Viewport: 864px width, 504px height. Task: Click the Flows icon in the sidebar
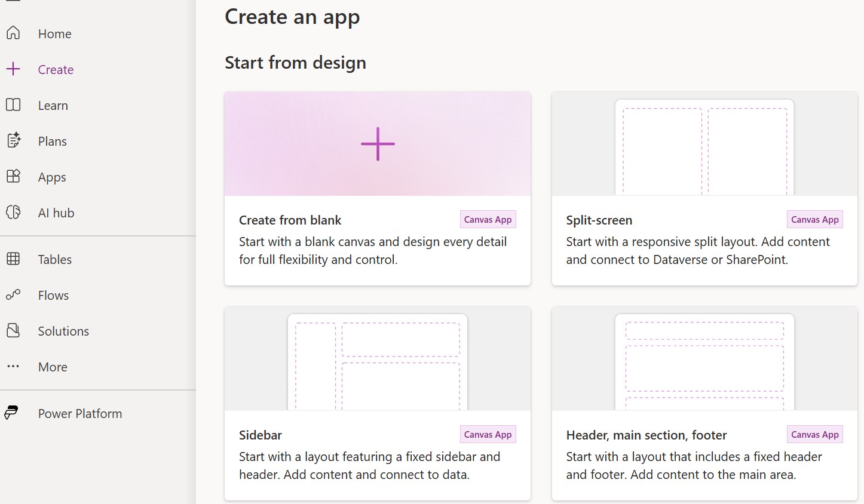[x=13, y=295]
